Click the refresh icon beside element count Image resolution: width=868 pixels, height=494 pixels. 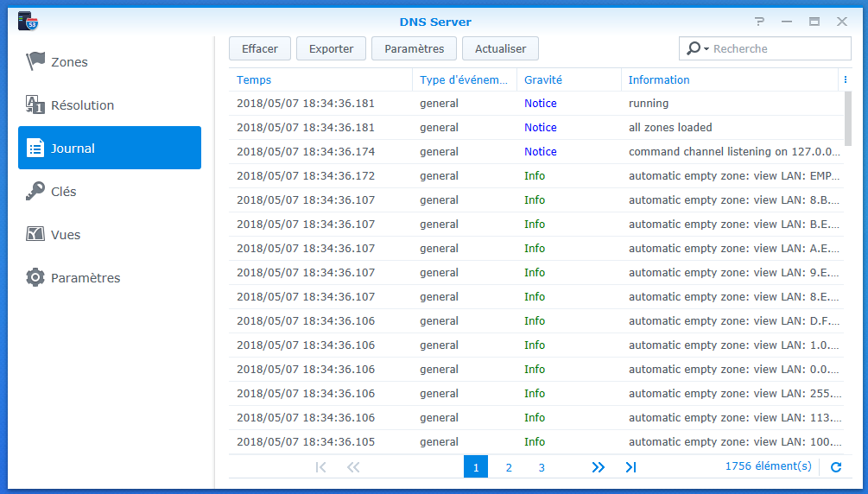pyautogui.click(x=835, y=467)
